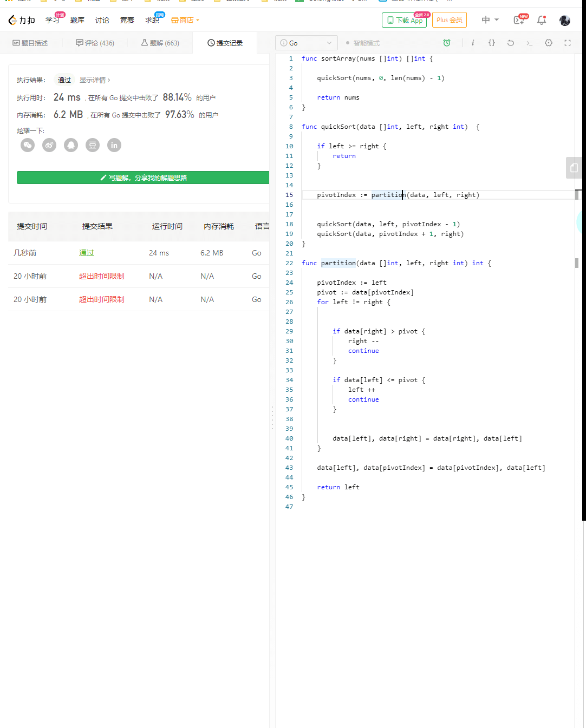Switch to the 题目描述 tab

click(x=30, y=43)
